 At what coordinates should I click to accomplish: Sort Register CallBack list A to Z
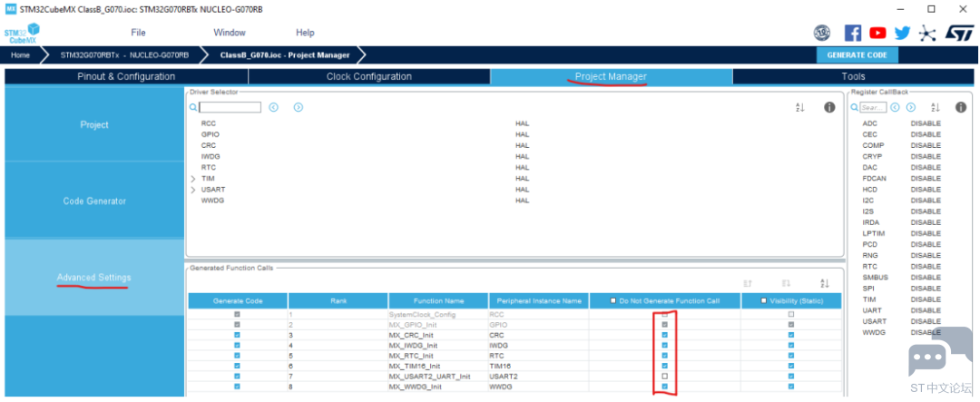tap(935, 108)
